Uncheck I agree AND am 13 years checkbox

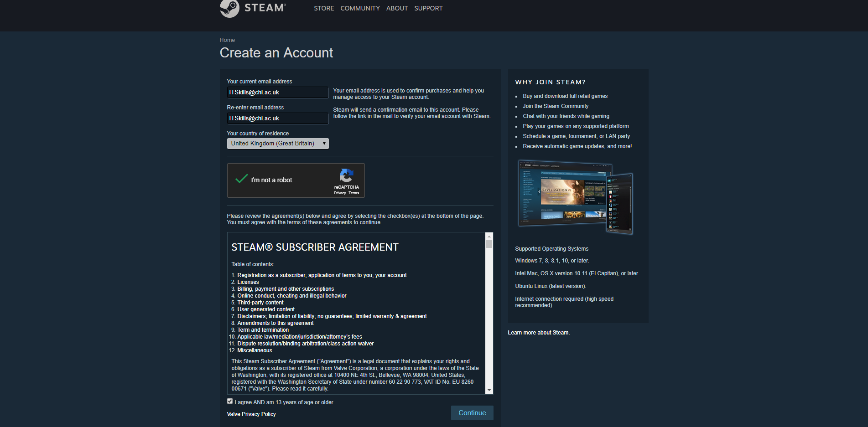tap(230, 401)
